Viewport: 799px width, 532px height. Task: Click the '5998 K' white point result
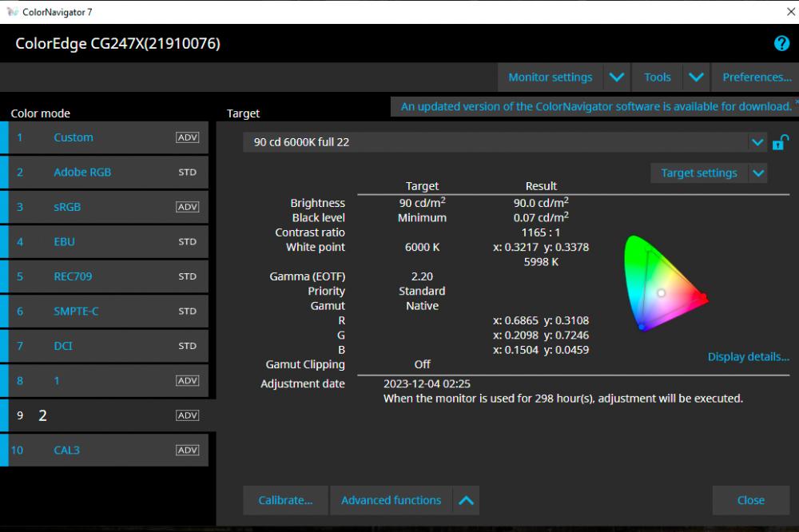pyautogui.click(x=541, y=262)
